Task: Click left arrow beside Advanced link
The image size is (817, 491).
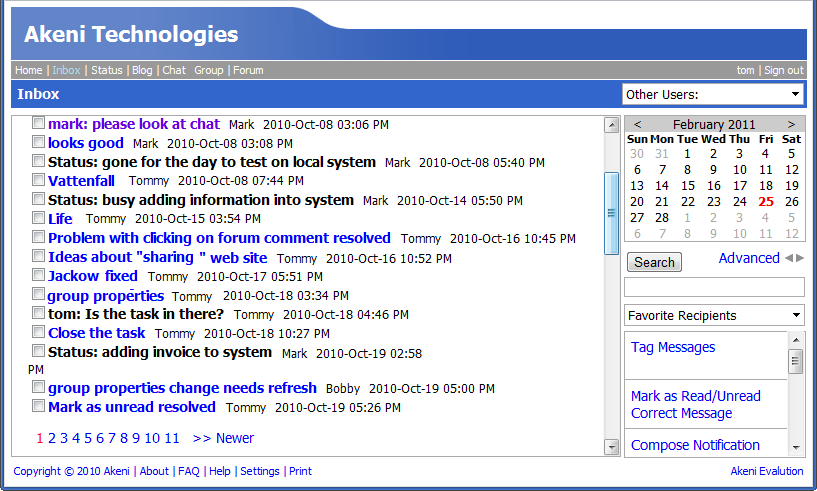Action: pyautogui.click(x=787, y=258)
